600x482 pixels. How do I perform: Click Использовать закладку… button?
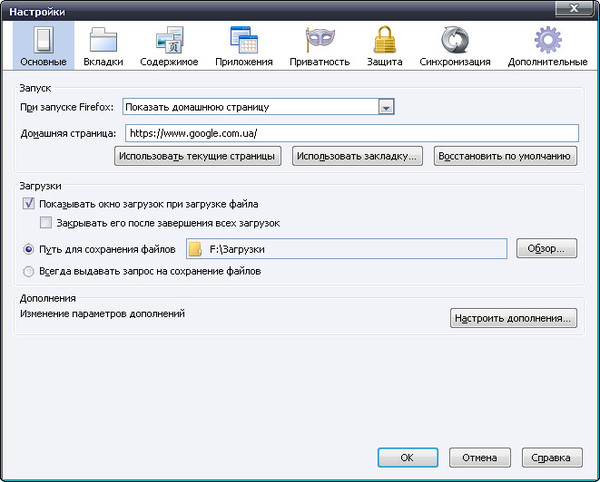click(x=357, y=156)
